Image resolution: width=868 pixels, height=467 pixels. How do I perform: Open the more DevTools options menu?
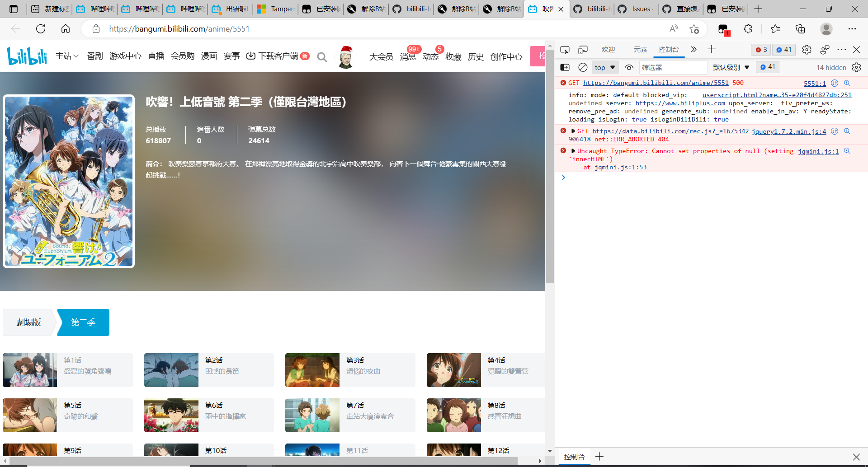[842, 50]
